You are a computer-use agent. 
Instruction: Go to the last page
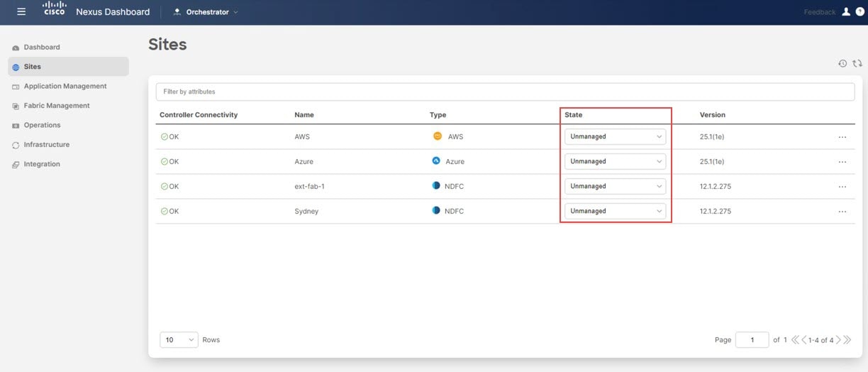tap(847, 340)
